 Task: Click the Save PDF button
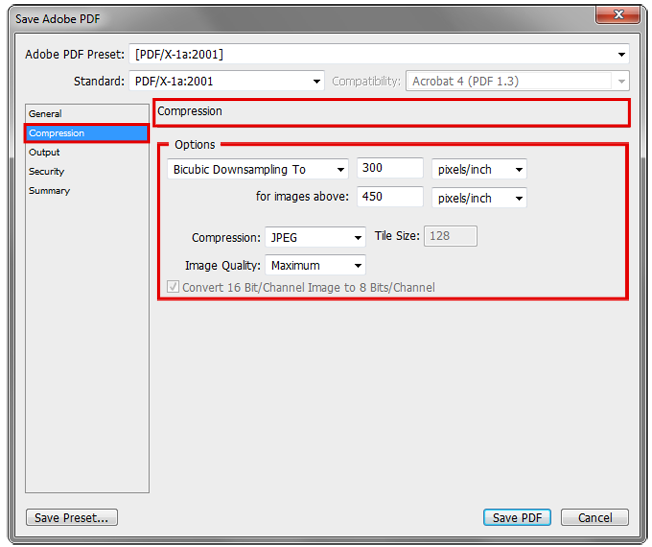click(x=517, y=517)
